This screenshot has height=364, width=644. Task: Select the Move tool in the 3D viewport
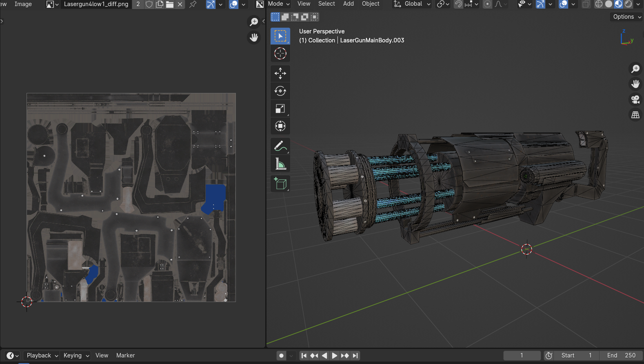point(280,73)
